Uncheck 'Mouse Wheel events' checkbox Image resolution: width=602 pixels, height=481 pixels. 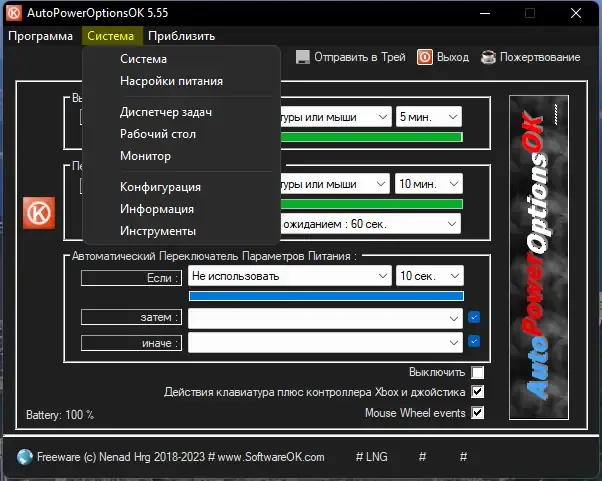click(478, 413)
